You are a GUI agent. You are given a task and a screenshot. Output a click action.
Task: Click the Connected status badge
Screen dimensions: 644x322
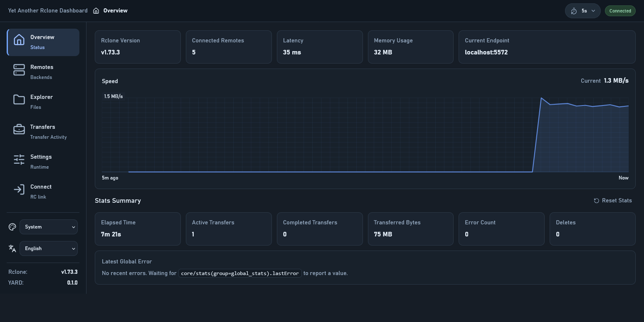(x=620, y=11)
